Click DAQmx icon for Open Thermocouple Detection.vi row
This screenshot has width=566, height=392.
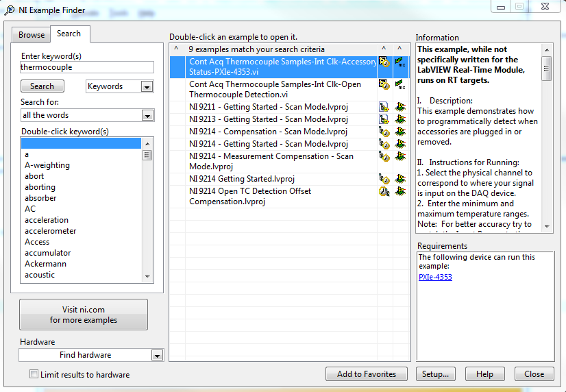(x=400, y=84)
